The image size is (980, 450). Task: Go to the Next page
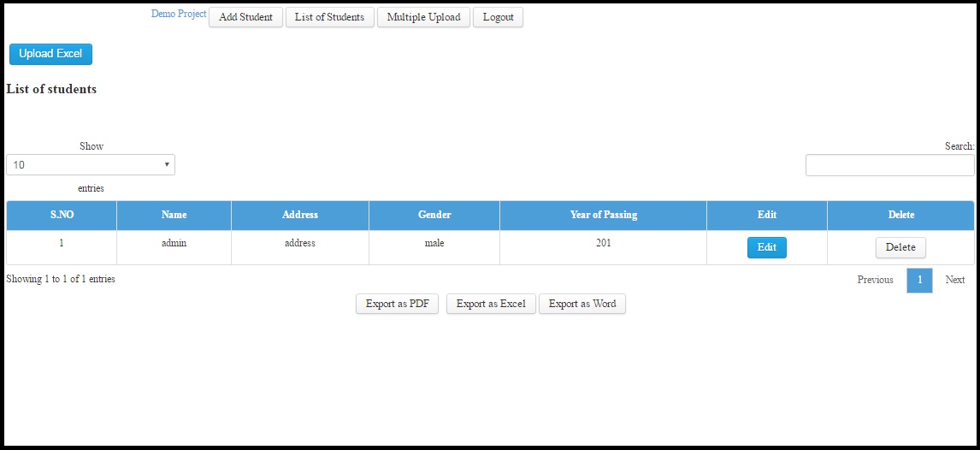(x=955, y=280)
